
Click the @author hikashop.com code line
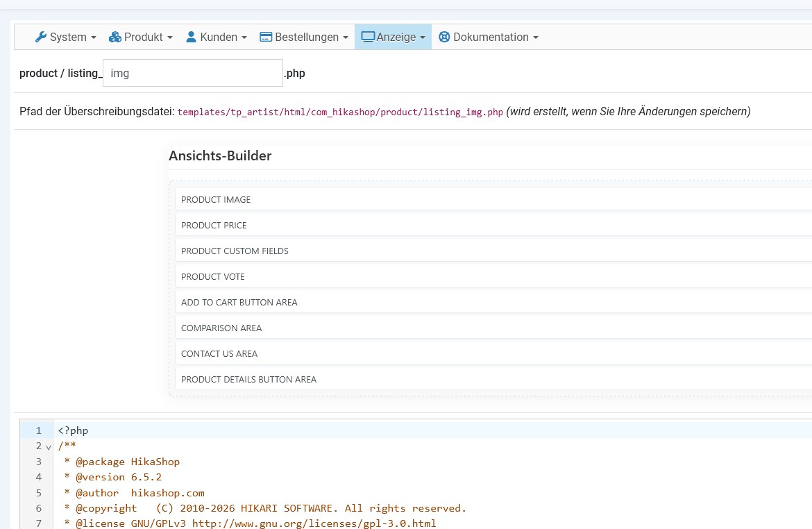point(134,493)
